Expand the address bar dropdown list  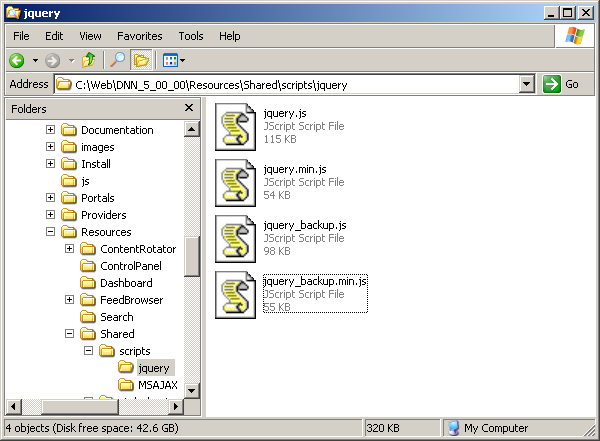pos(527,84)
